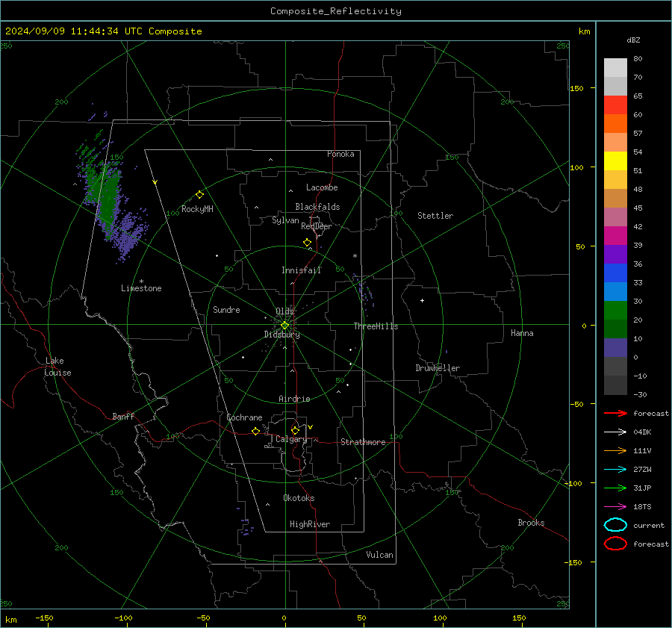Click the Innisfail city label
This screenshot has height=628, width=672.
[x=302, y=270]
